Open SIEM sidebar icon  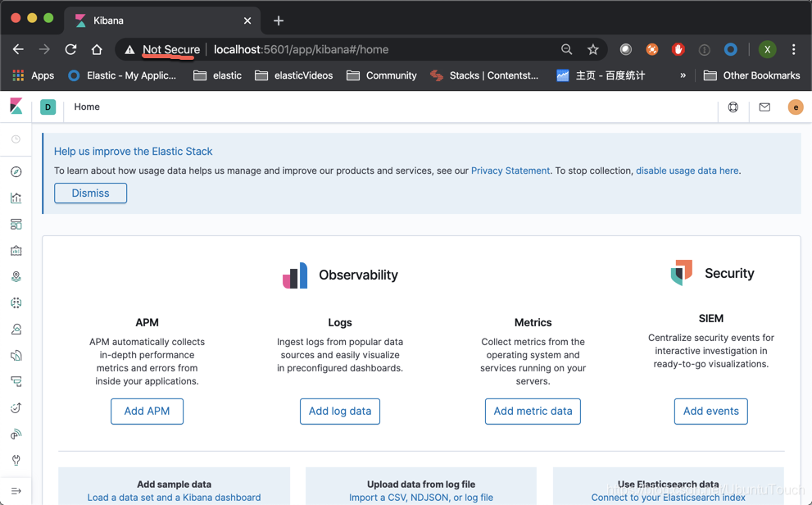coord(16,434)
